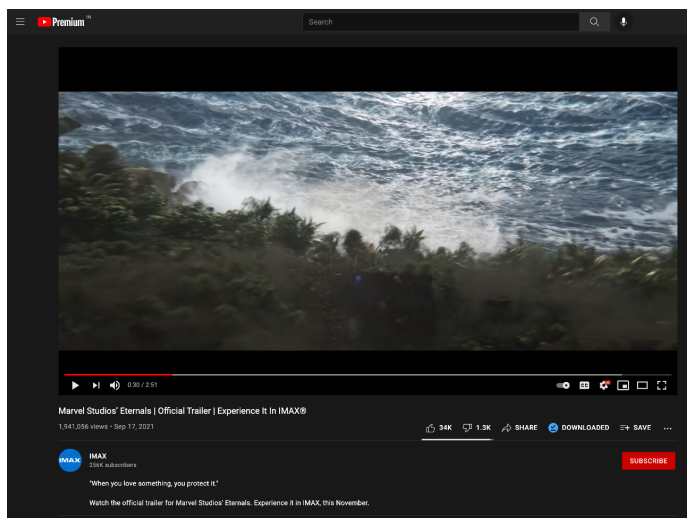689x524 pixels.
Task: Play the Eternals trailer video
Action: 75,386
